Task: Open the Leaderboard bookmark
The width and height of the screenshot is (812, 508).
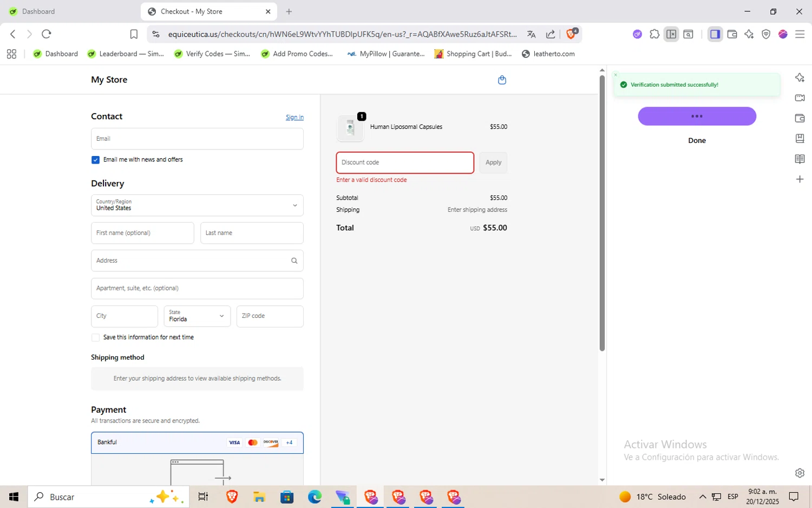Action: coord(126,54)
